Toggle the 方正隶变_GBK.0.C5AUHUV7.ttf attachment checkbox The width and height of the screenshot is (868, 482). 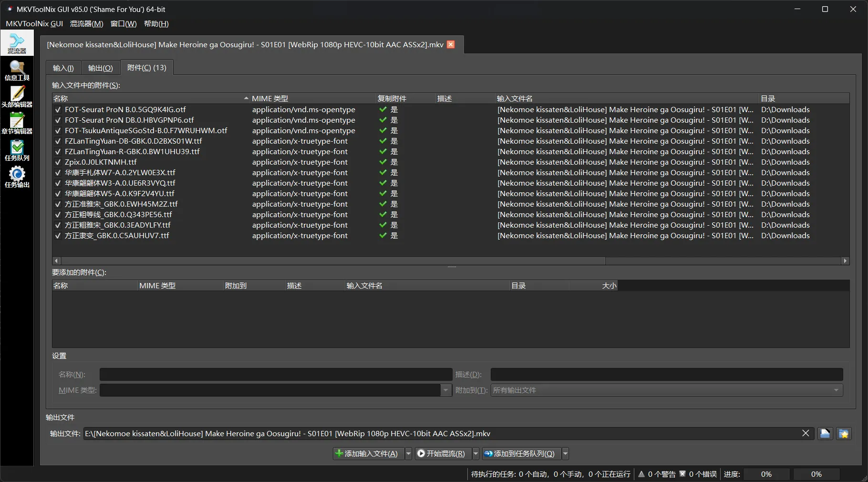[58, 236]
